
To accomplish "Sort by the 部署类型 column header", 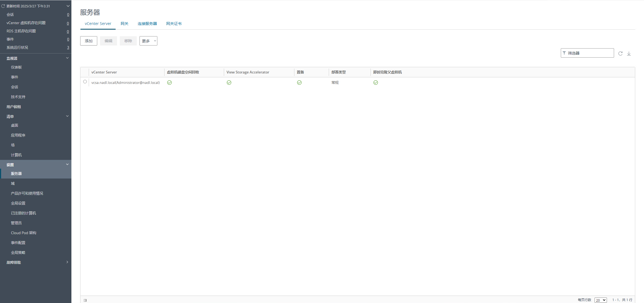I will 339,72.
